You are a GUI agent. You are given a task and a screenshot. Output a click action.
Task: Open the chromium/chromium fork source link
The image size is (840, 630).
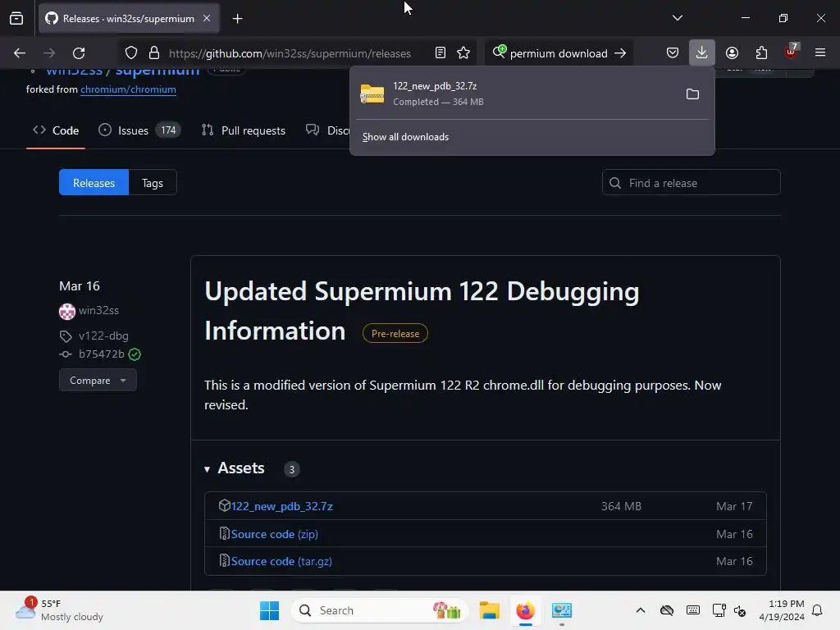128,89
